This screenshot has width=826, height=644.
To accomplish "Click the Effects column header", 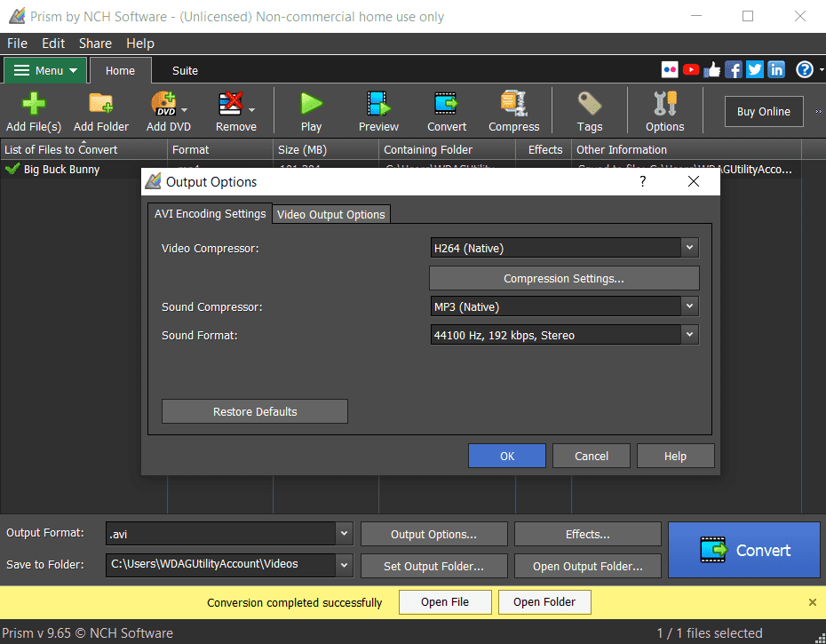I will point(544,149).
